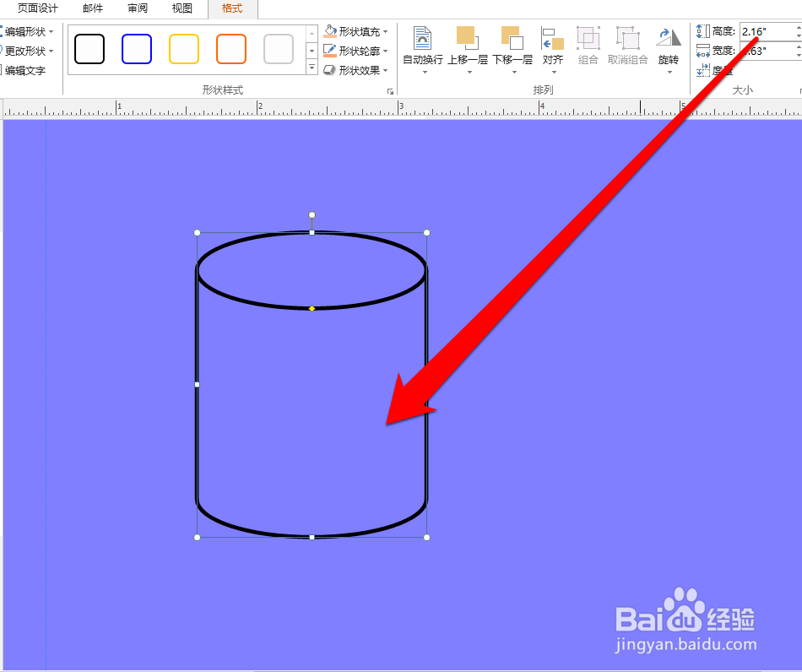
Task: Open the 形状效果 dropdown arrow
Action: point(385,70)
